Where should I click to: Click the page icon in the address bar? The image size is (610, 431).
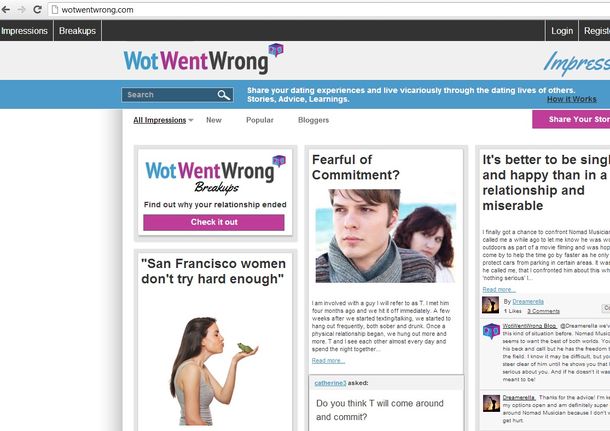tap(55, 10)
